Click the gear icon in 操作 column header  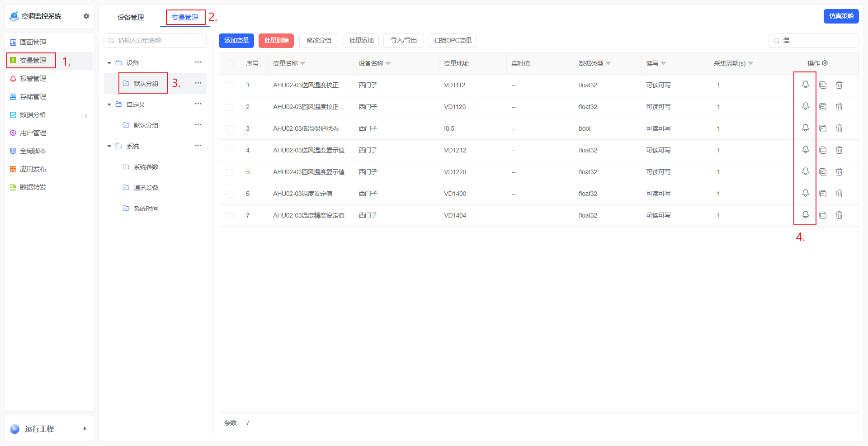(825, 63)
